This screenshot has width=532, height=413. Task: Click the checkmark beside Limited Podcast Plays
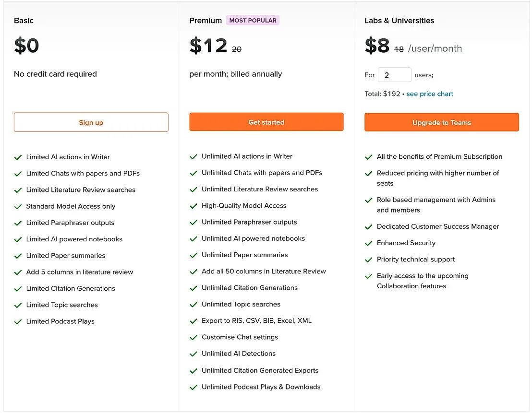(18, 321)
